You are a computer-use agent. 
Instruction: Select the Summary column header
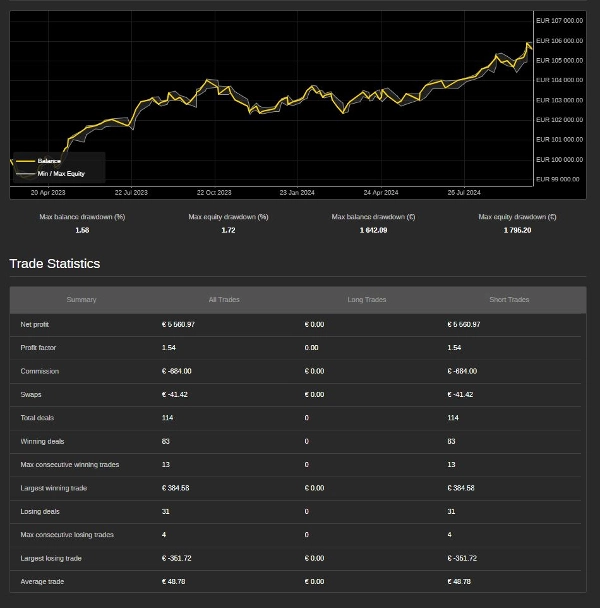point(81,300)
